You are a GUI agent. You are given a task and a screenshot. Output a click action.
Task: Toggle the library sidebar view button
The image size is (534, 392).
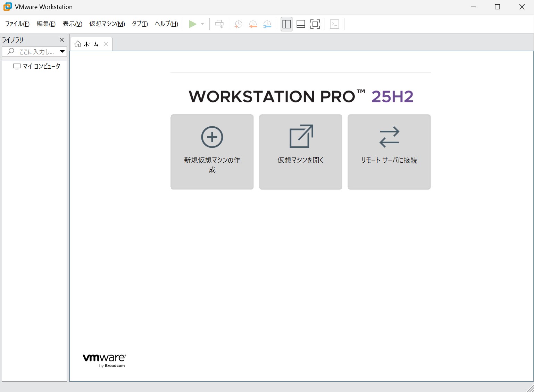286,24
